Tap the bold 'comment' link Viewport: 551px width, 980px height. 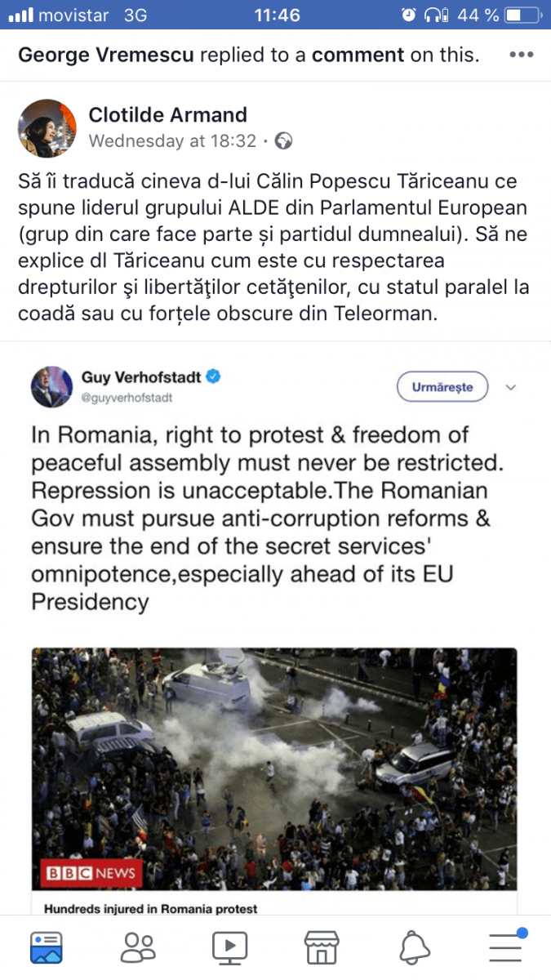tap(358, 55)
